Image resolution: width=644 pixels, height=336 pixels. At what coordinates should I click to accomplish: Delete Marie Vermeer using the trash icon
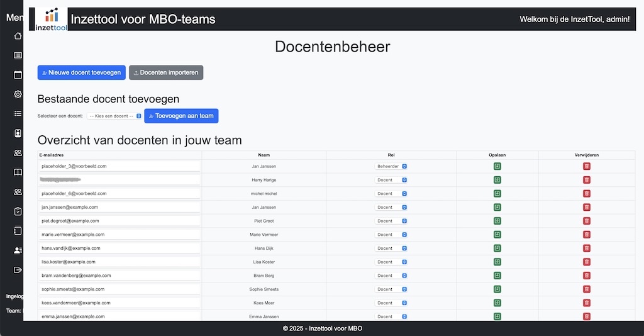586,235
